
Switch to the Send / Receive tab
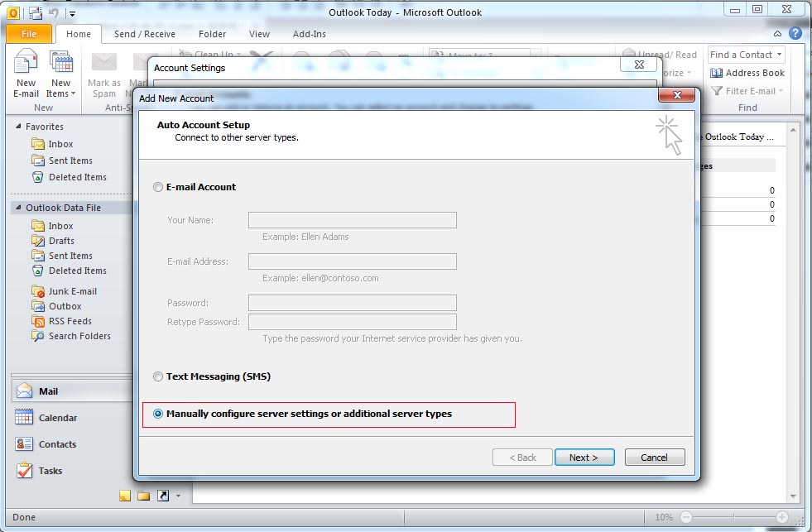(x=144, y=34)
